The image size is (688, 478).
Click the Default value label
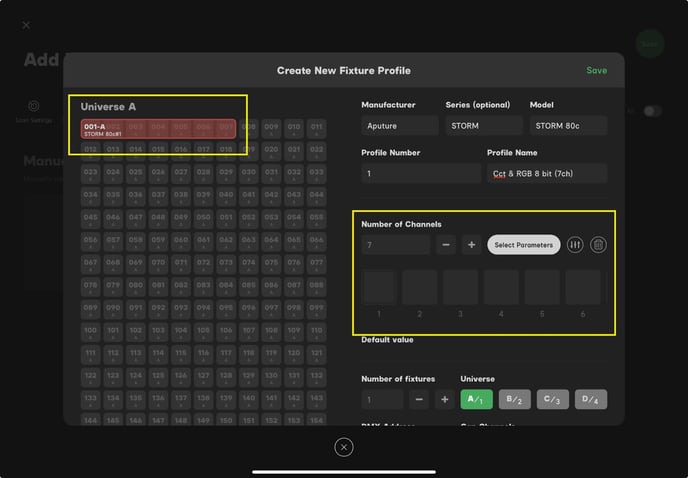point(387,340)
